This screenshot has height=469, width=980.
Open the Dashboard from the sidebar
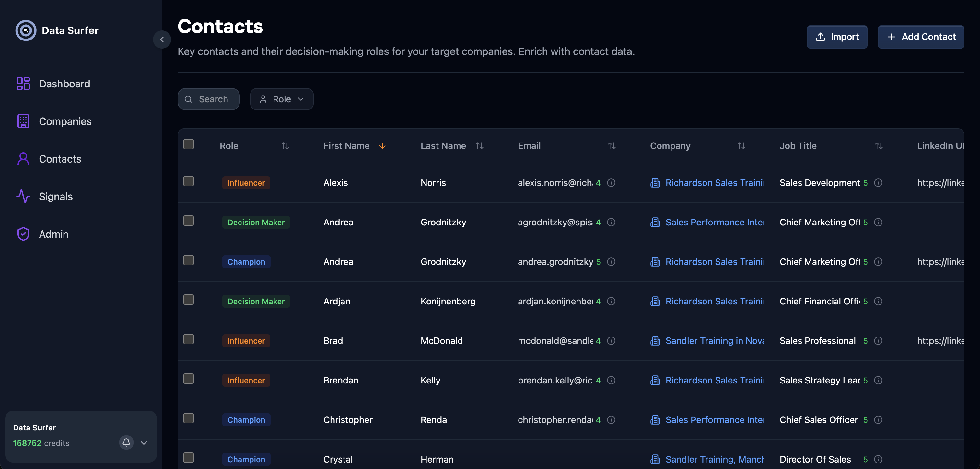(x=64, y=84)
